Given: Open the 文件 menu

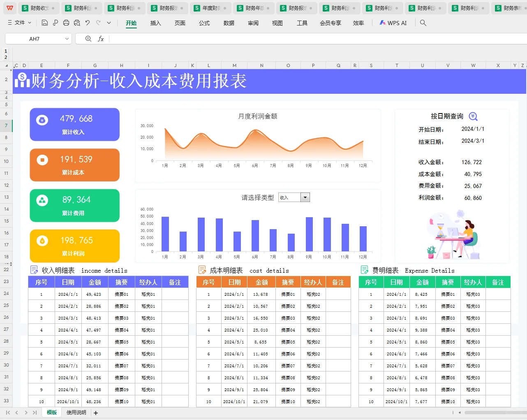Looking at the screenshot, I should pyautogui.click(x=19, y=23).
